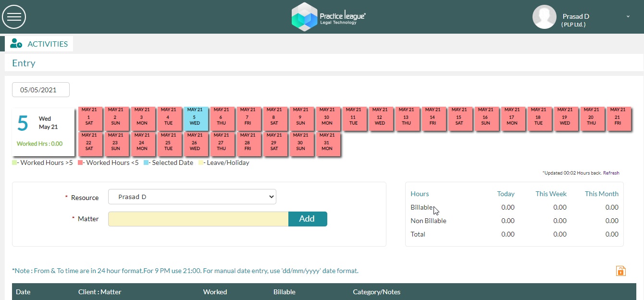Image resolution: width=644 pixels, height=300 pixels.
Task: Open the hamburger navigation menu
Action: pos(14,17)
